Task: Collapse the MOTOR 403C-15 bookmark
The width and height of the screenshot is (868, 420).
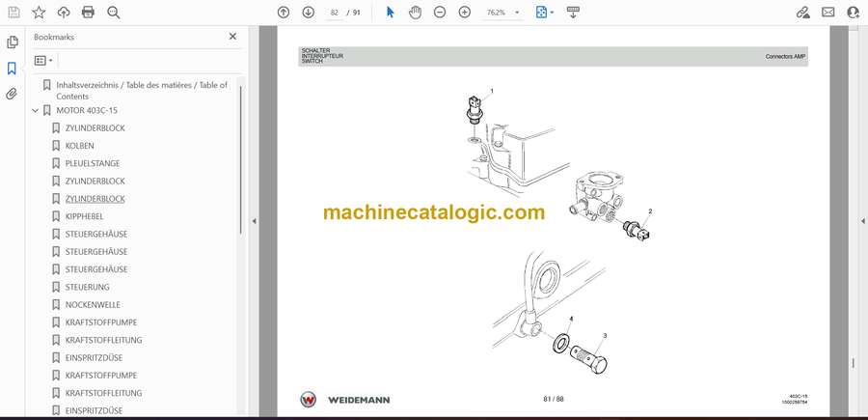Action: pyautogui.click(x=36, y=111)
